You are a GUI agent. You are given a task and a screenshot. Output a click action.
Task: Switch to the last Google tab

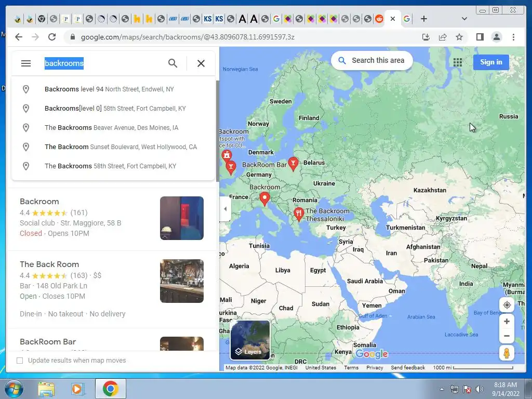point(406,19)
